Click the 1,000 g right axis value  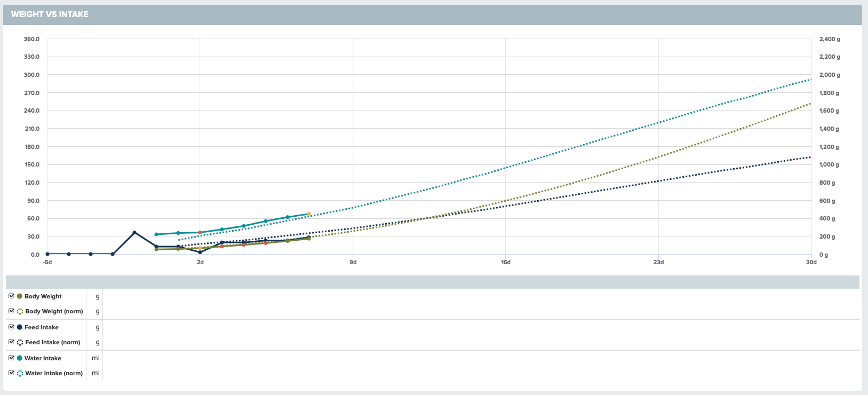pos(830,164)
